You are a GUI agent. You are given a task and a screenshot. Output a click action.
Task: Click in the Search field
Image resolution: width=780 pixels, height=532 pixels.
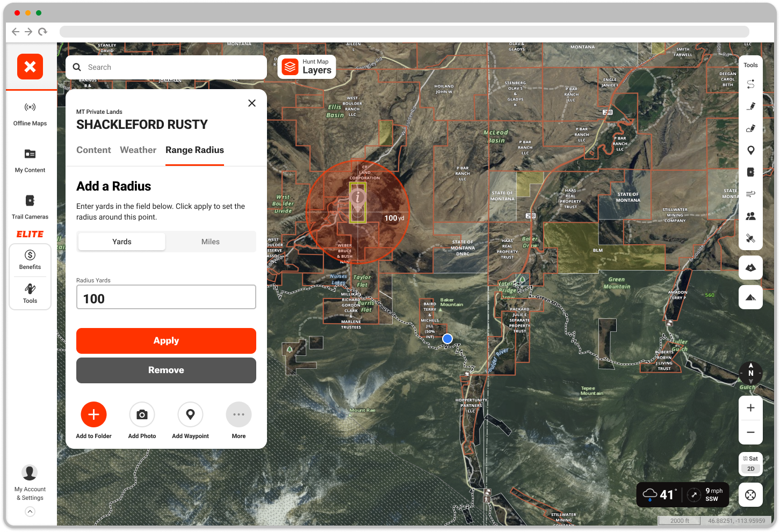coord(166,67)
